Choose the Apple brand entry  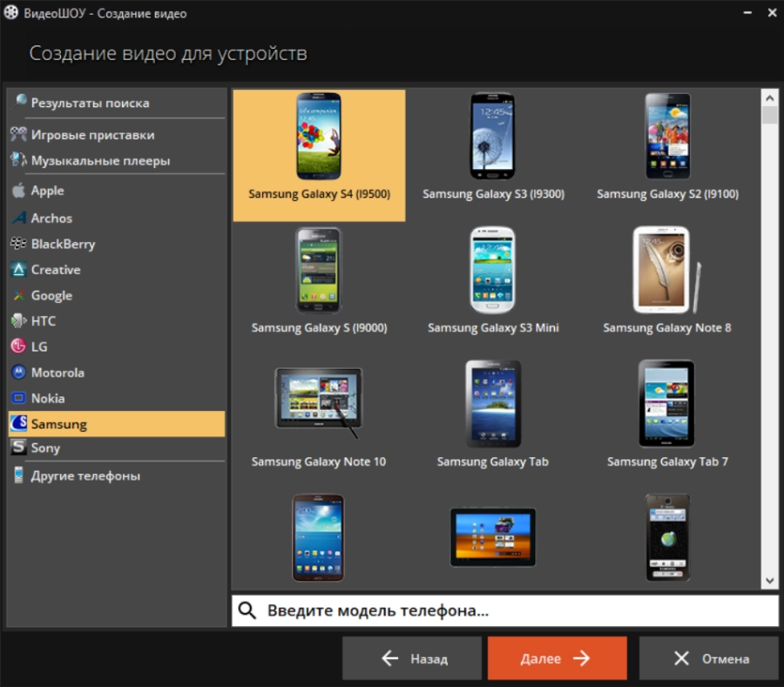click(117, 191)
